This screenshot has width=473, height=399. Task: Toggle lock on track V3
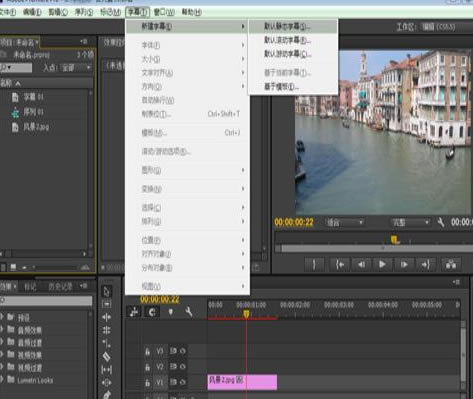(x=147, y=351)
